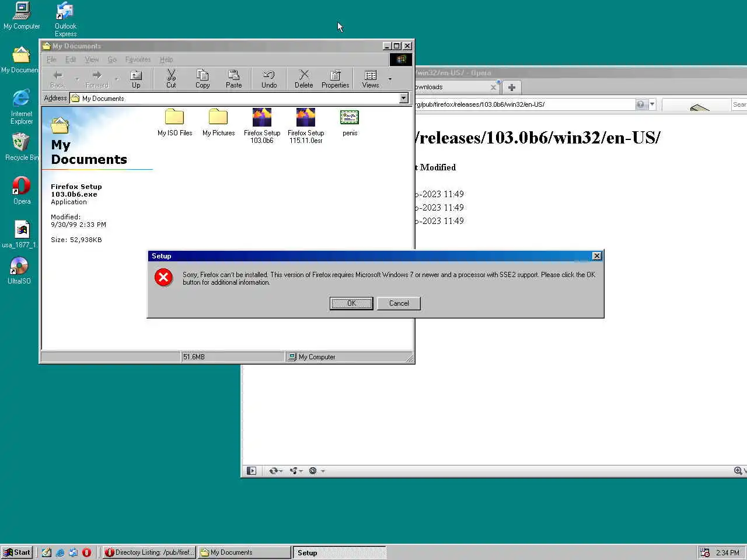Expand the Views dropdown arrow

(390, 79)
